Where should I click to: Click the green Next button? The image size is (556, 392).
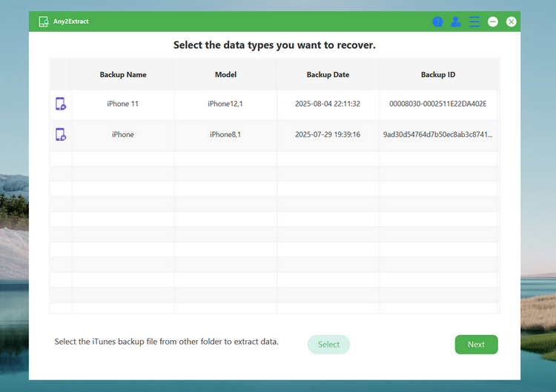476,345
